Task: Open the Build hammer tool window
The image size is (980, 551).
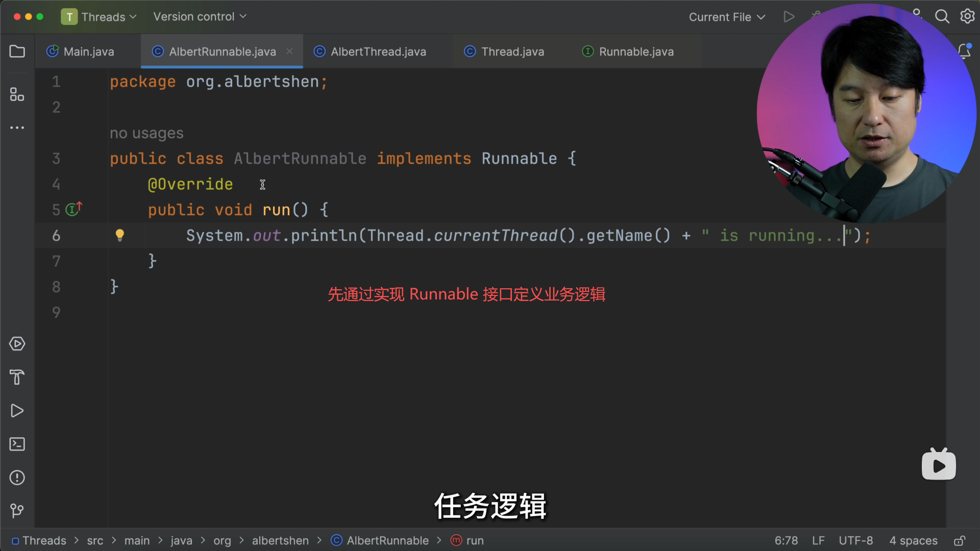Action: click(x=17, y=378)
